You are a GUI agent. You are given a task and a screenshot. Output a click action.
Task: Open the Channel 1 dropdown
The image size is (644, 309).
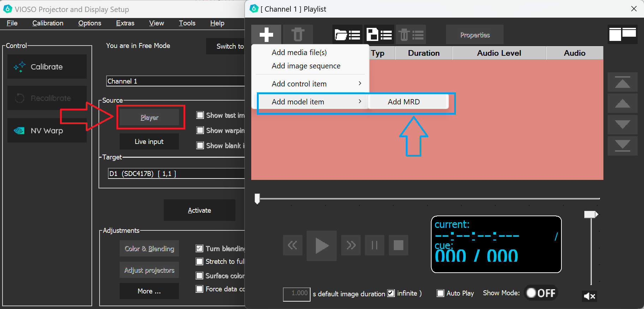pos(175,81)
